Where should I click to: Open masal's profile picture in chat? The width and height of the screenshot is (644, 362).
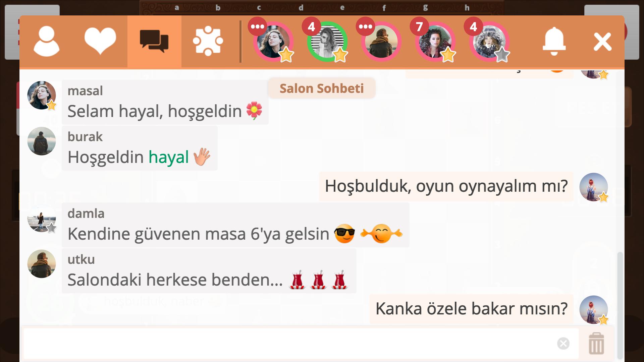pyautogui.click(x=42, y=95)
